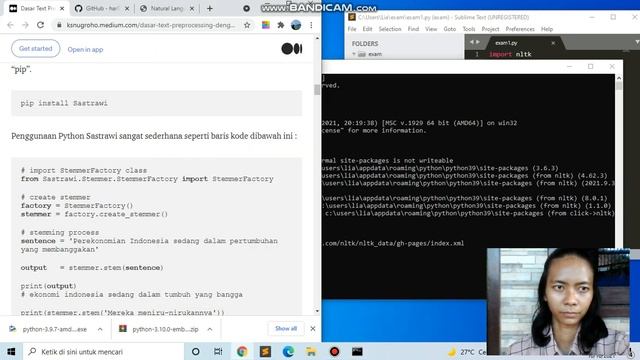This screenshot has width=640, height=360.
Task: Click the Chrome address bar URL
Action: coord(151,25)
